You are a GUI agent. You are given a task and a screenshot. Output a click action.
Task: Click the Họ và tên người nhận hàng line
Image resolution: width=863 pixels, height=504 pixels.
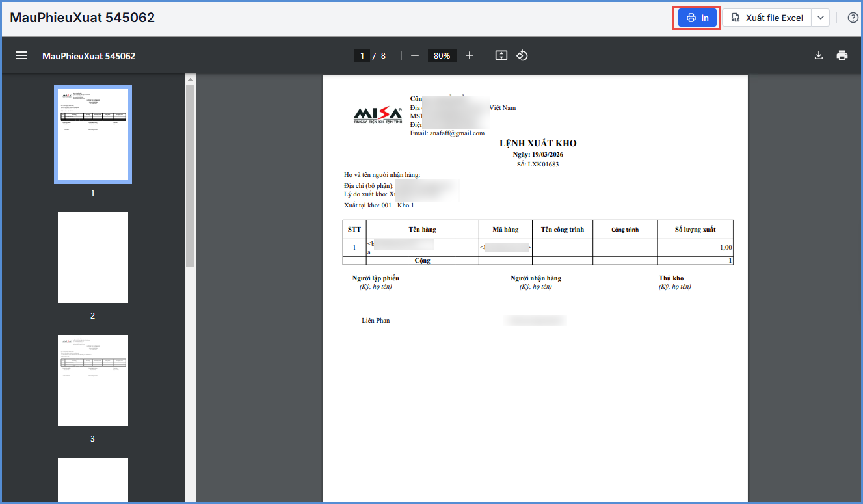tap(382, 174)
